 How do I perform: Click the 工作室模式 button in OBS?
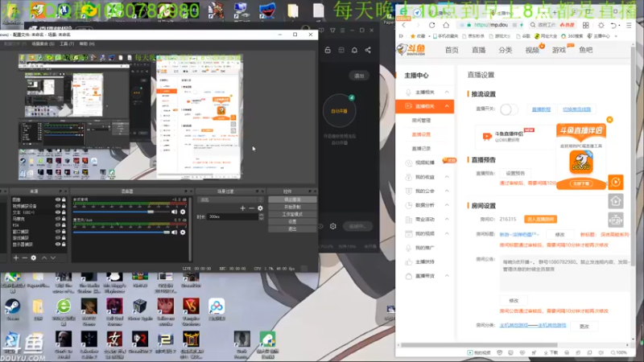coord(292,214)
